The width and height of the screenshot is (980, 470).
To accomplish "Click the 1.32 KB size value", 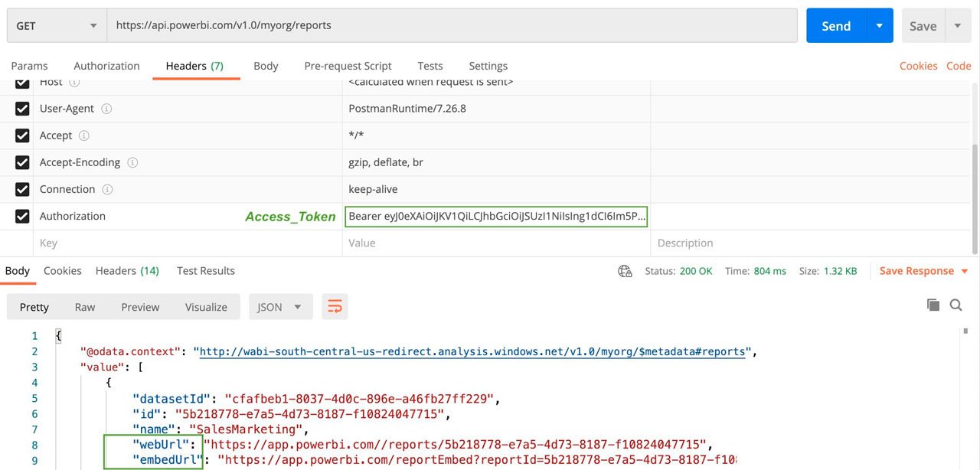I will [x=841, y=271].
